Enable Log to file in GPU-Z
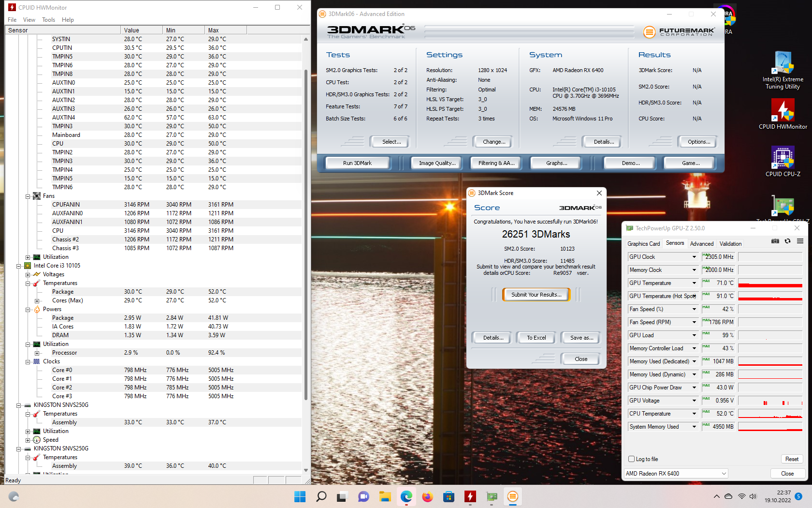Screen dimensions: 812x508 (x=631, y=459)
